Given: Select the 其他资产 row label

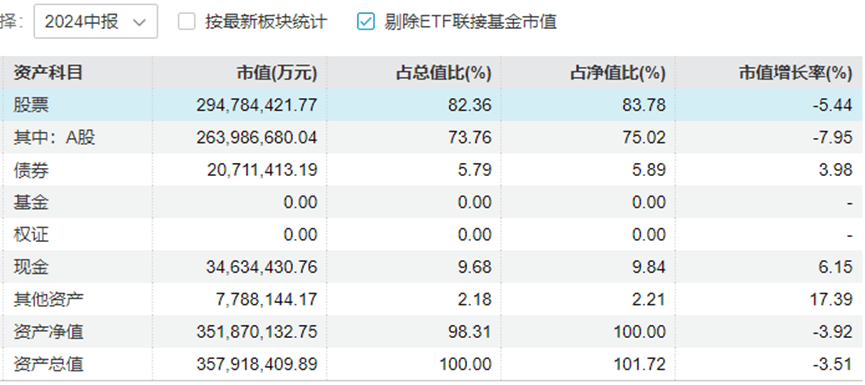Looking at the screenshot, I should click(48, 300).
